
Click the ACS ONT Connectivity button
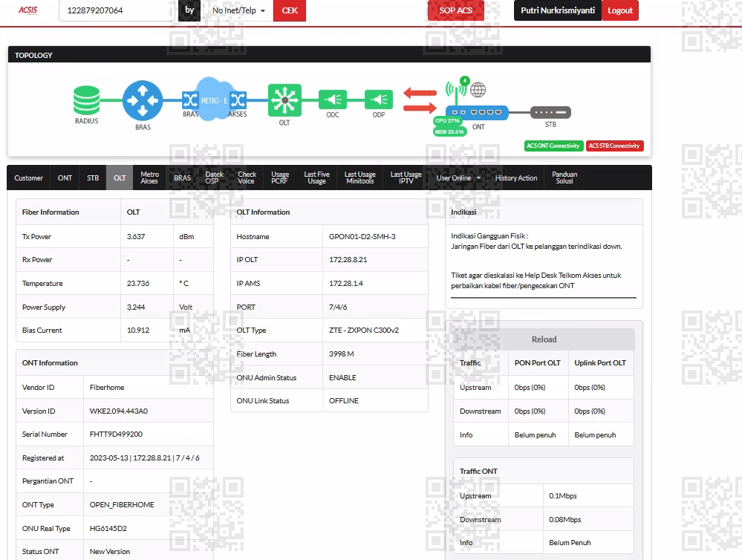click(x=553, y=146)
